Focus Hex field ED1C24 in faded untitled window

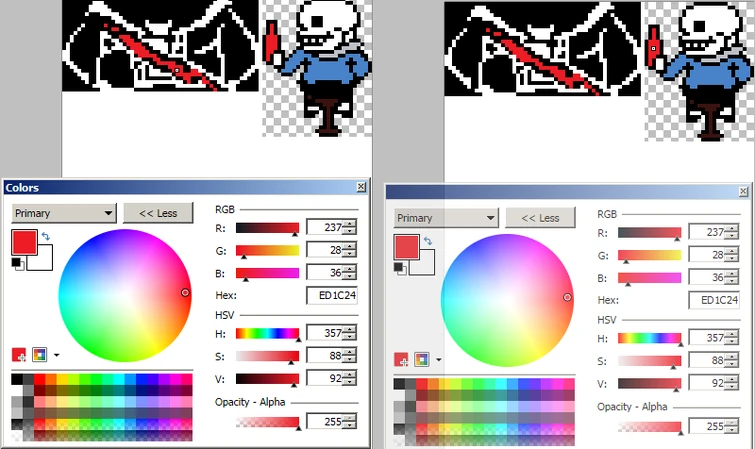714,300
